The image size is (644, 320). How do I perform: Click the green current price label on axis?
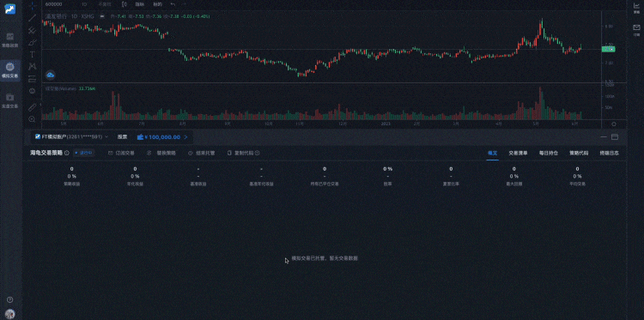point(608,49)
